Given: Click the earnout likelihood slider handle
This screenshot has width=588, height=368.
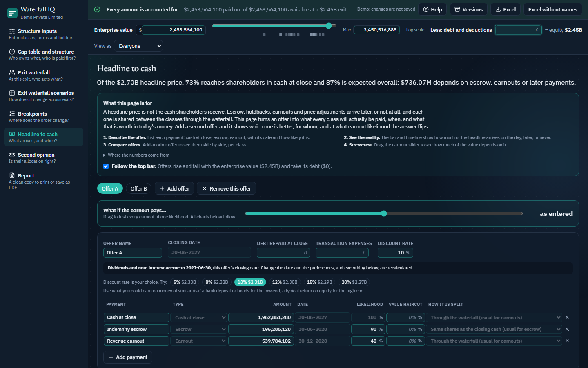Looking at the screenshot, I should coord(383,213).
